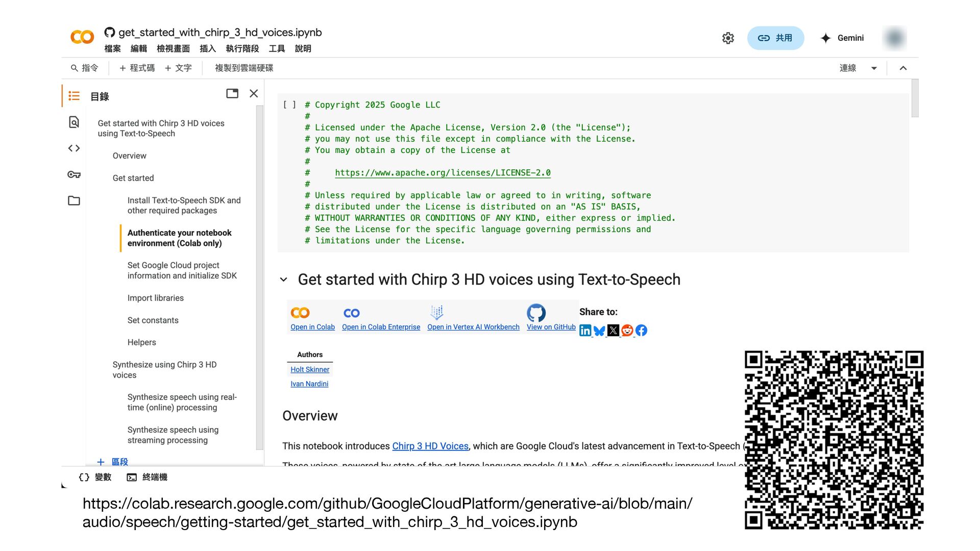This screenshot has height=551, width=980.
Task: Open the 執行階段 menu
Action: pos(242,48)
